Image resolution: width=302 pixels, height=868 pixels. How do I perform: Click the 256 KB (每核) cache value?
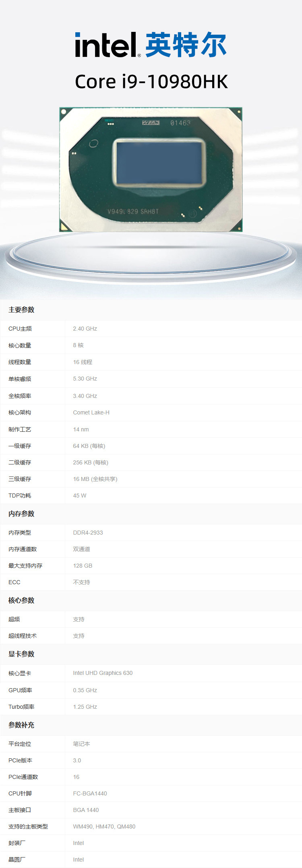(91, 462)
